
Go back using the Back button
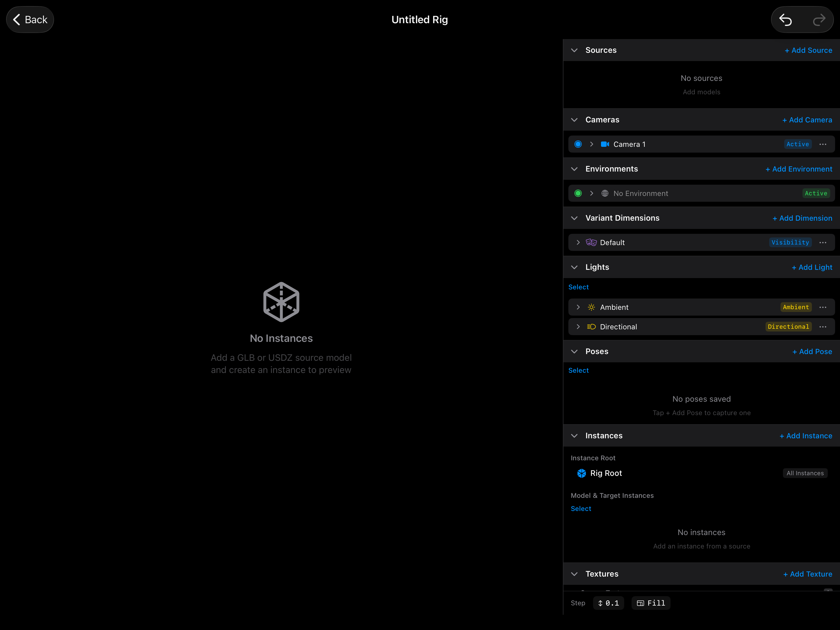(30, 19)
